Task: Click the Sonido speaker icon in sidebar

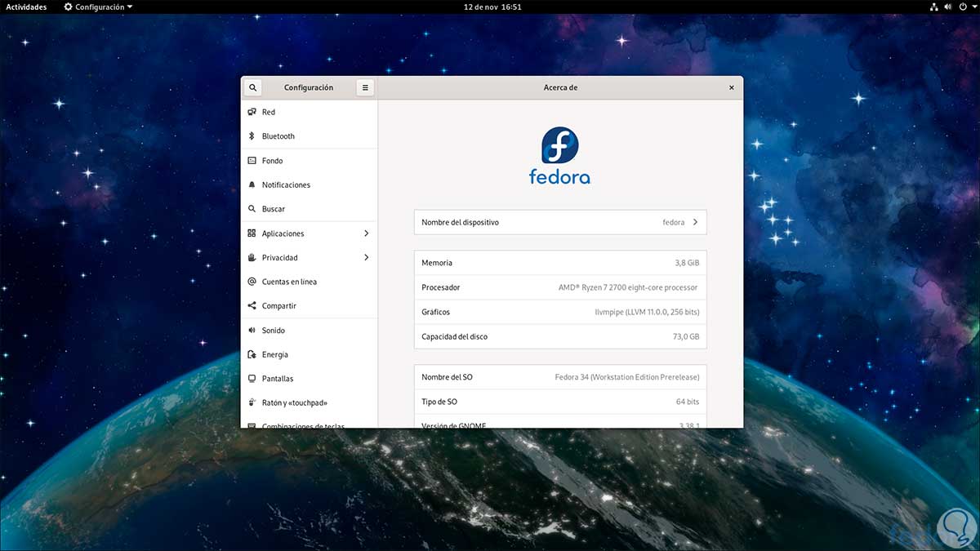Action: [252, 331]
